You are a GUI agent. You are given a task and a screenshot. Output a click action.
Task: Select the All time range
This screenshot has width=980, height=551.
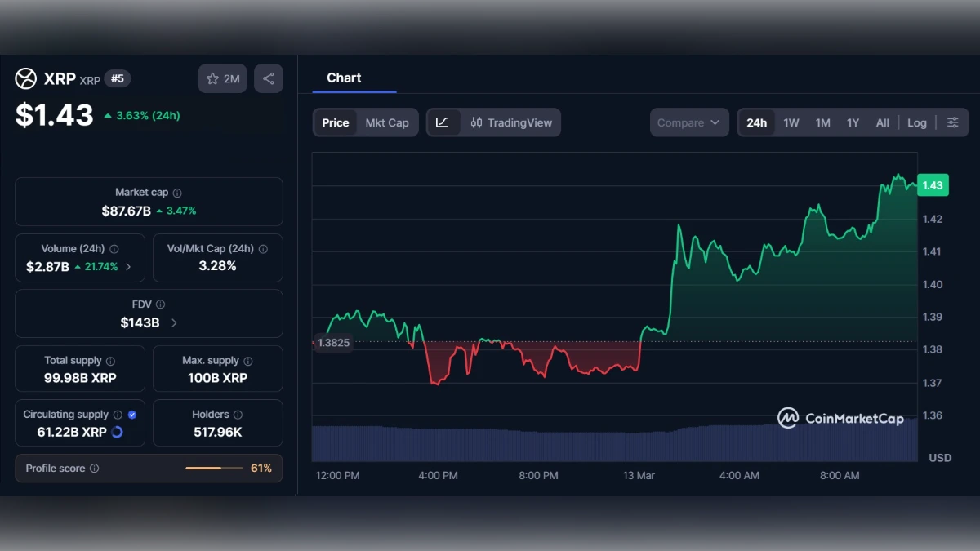(x=882, y=122)
